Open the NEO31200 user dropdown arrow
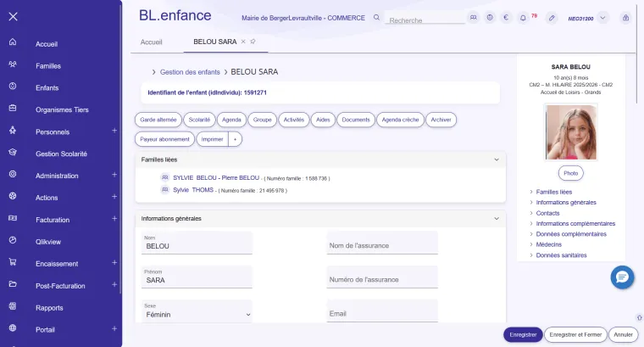 (602, 18)
